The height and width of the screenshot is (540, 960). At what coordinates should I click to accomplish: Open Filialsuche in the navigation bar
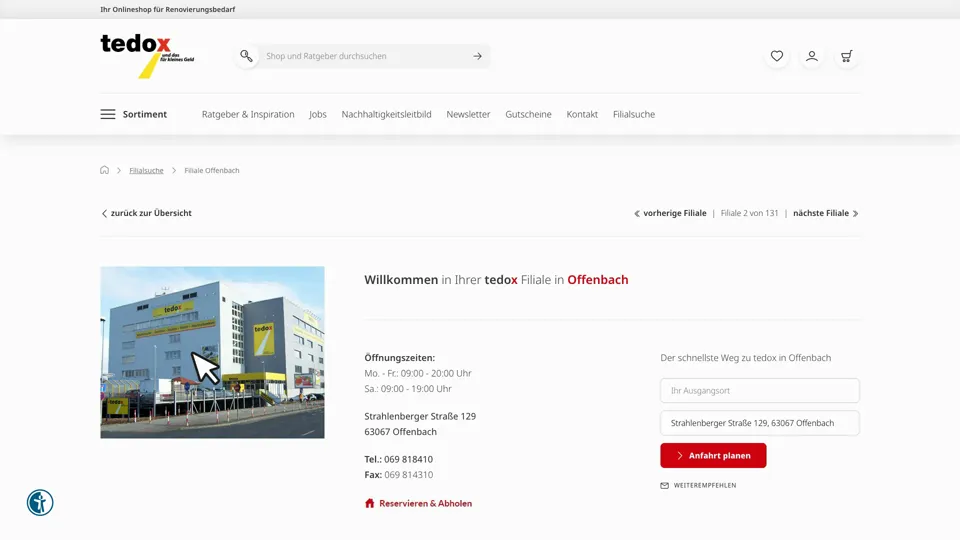[x=634, y=114]
